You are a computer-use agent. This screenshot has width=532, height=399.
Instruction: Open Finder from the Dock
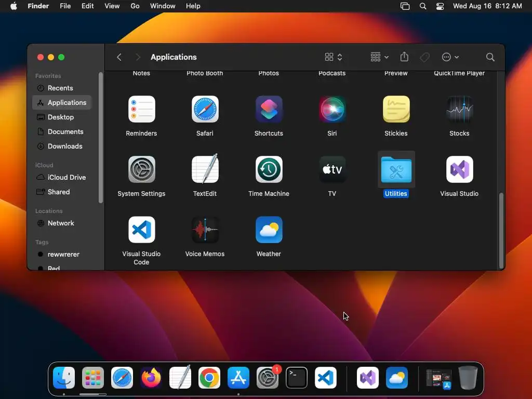pos(64,378)
